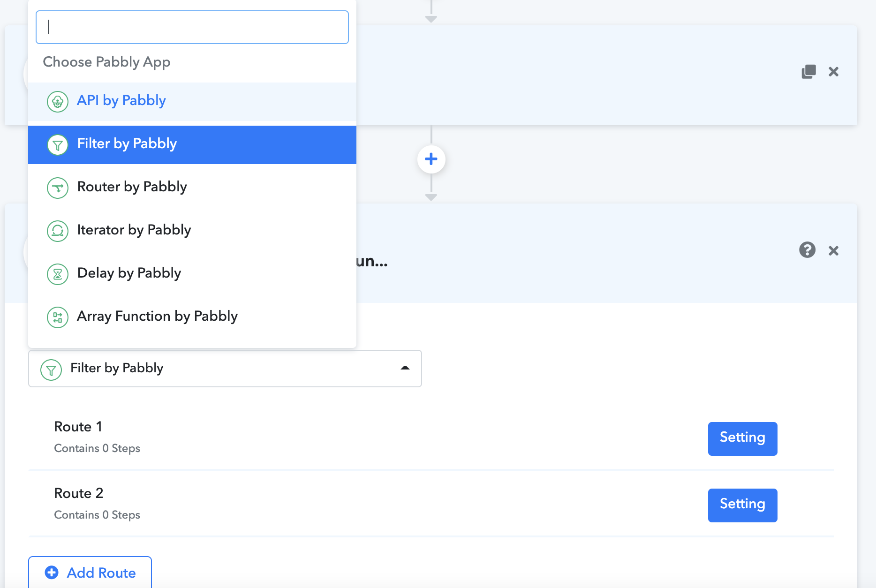The width and height of the screenshot is (876, 588).
Task: Click the caret arrow in the app selector
Action: (405, 368)
